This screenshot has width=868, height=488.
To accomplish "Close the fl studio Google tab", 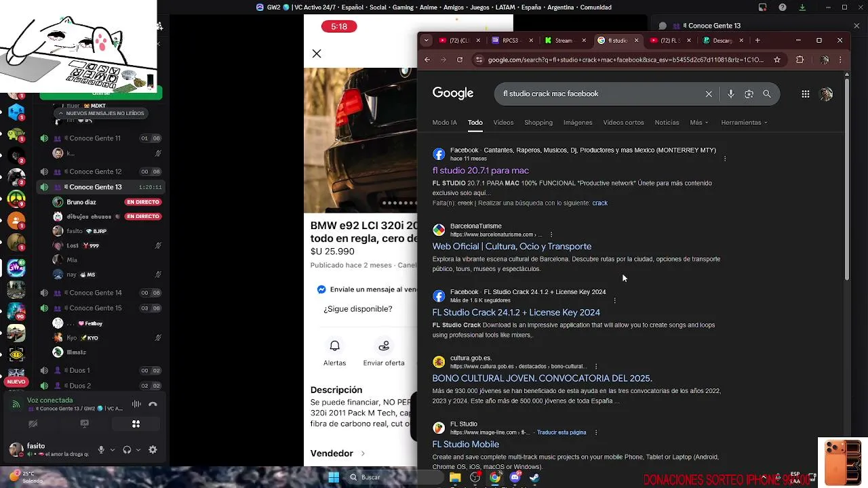I will point(636,40).
